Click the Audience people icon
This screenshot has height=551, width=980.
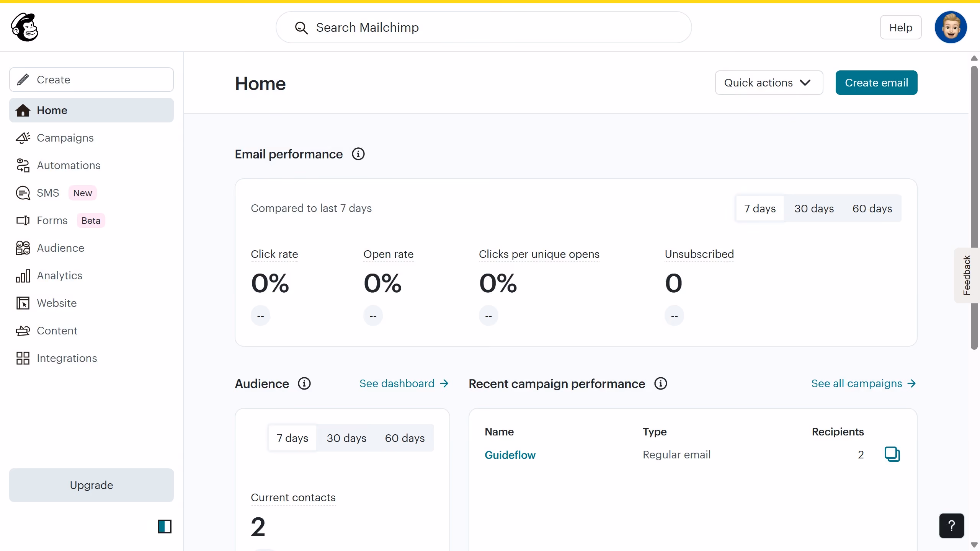(23, 248)
